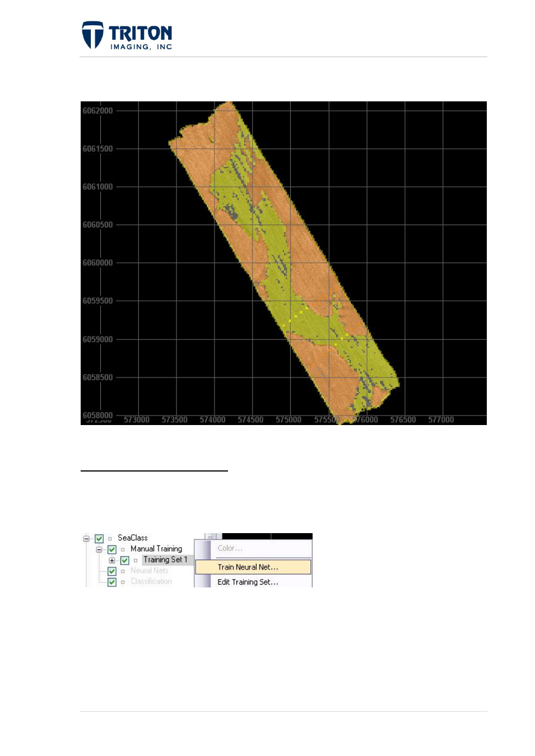Click the 573500 easting axis label
535x756 pixels.
(x=175, y=420)
